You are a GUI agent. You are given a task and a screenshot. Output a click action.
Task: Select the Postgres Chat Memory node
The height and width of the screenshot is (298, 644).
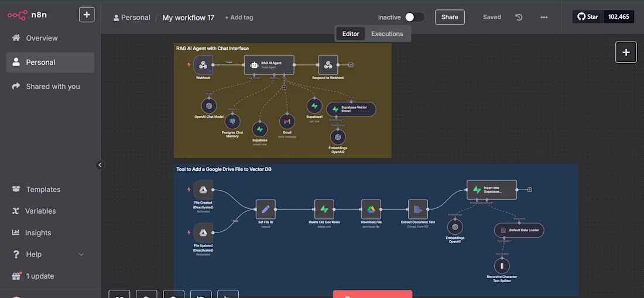[232, 122]
